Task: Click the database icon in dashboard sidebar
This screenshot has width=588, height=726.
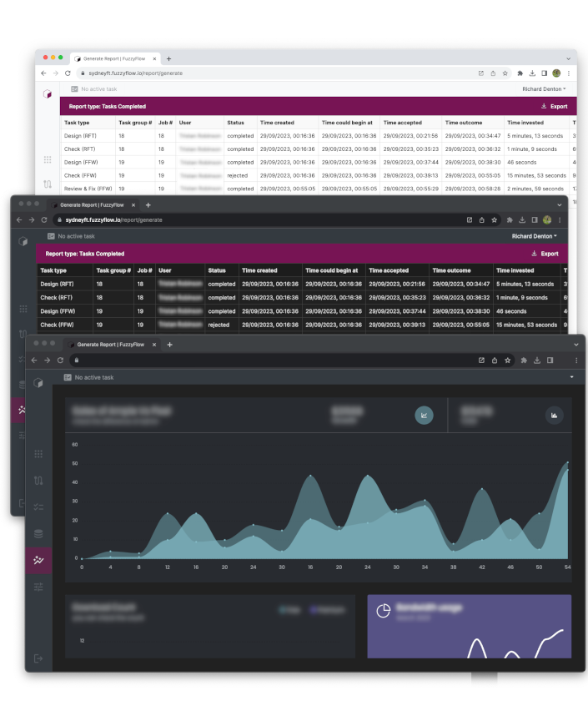Action: [38, 533]
